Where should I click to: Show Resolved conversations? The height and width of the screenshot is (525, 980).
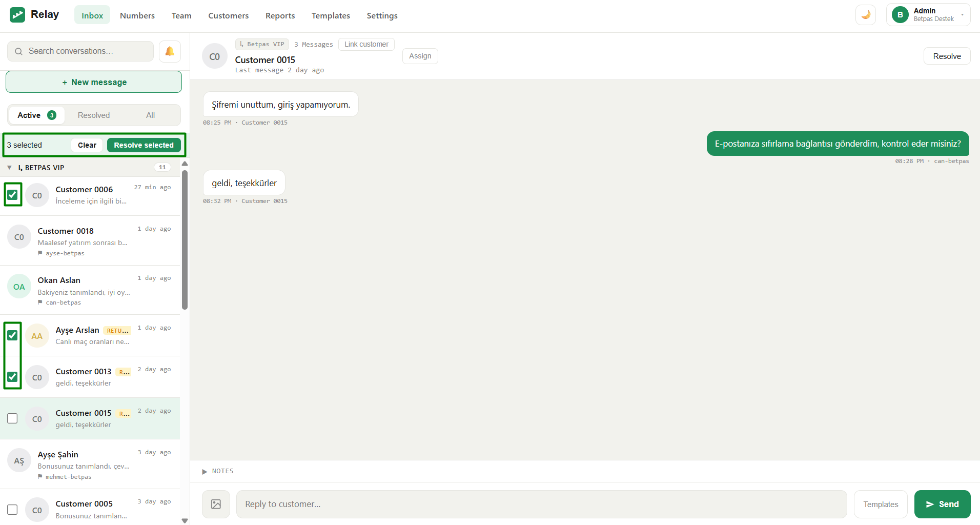coord(94,115)
